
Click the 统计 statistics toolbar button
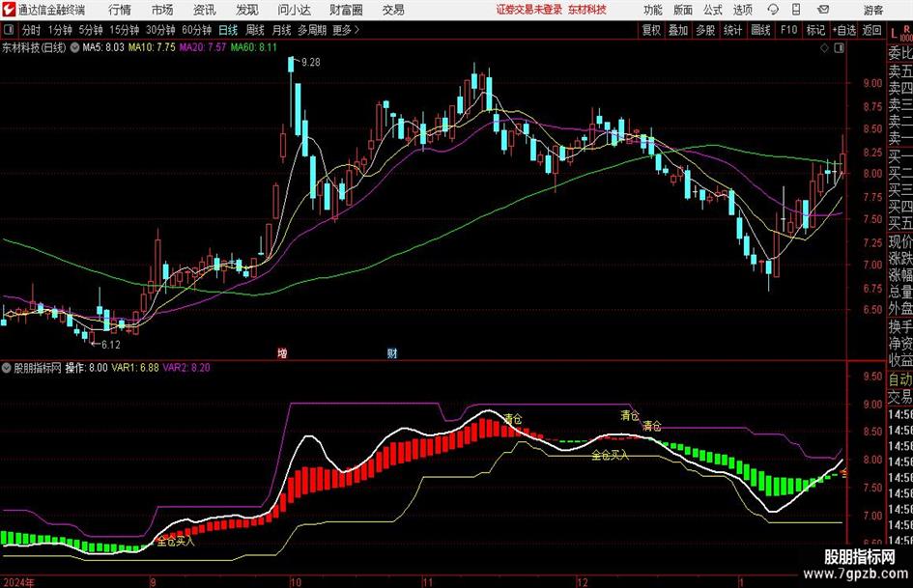[x=732, y=30]
